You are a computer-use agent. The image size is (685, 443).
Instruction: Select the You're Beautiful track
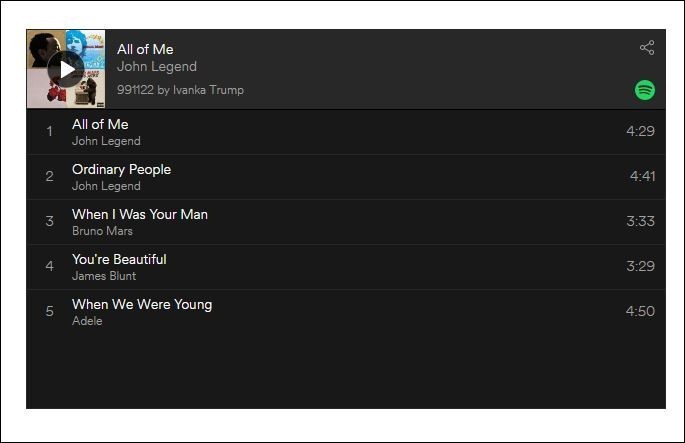coord(119,259)
